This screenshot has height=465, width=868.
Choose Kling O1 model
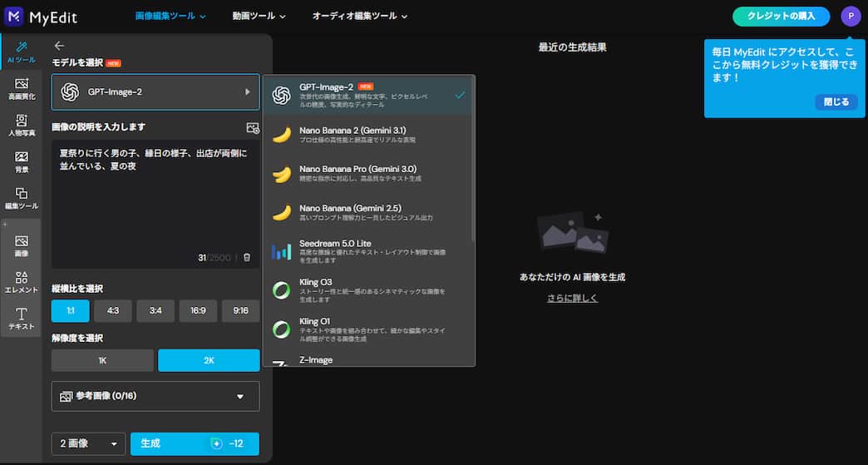pyautogui.click(x=367, y=329)
